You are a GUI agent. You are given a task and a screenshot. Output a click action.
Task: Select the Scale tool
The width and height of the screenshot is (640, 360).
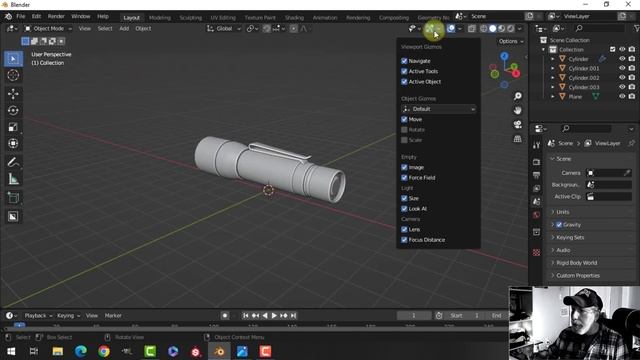[13, 127]
